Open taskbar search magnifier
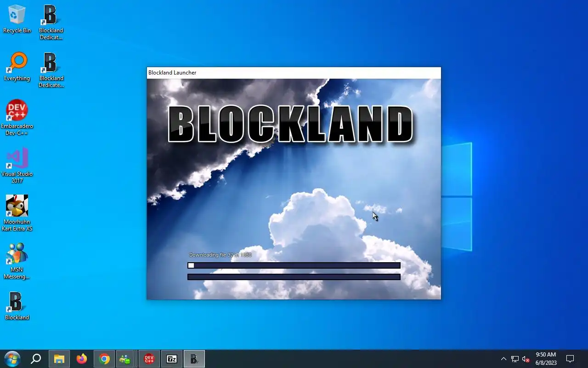This screenshot has width=588, height=368. pos(36,359)
